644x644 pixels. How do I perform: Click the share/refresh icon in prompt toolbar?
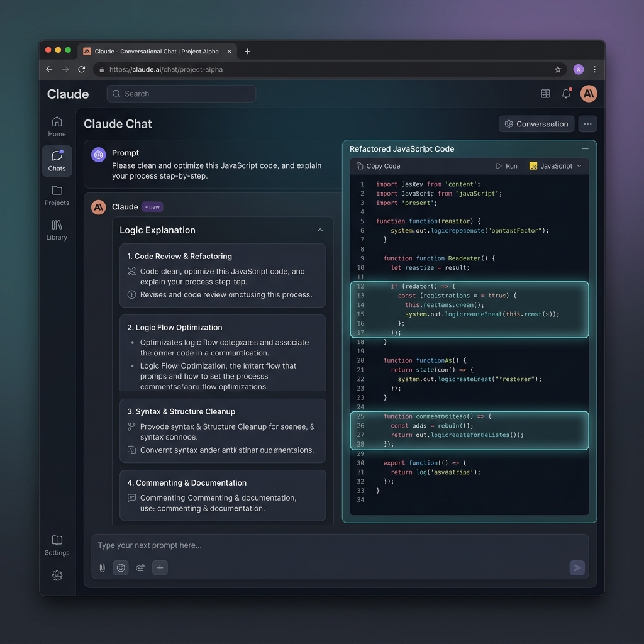point(140,568)
